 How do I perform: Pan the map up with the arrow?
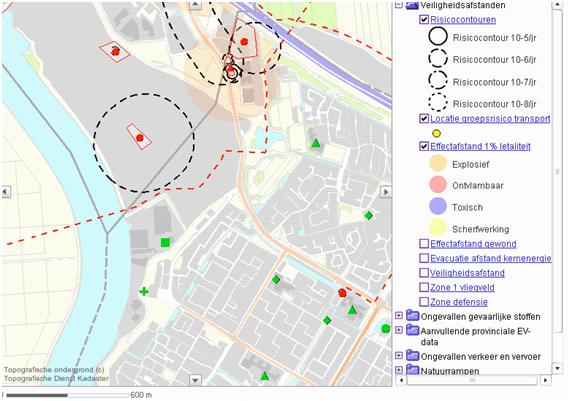pyautogui.click(x=195, y=5)
